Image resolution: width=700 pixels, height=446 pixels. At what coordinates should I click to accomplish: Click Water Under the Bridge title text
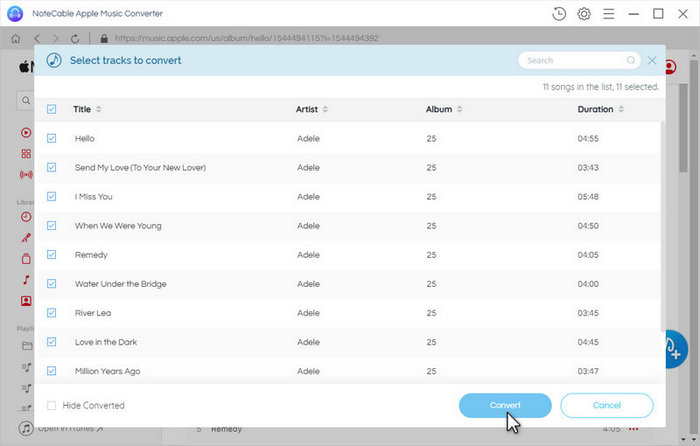[x=121, y=284]
